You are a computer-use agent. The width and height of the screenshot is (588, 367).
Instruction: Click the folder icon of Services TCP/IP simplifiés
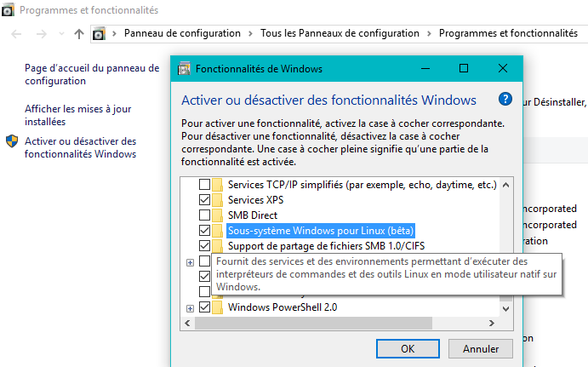pos(217,185)
